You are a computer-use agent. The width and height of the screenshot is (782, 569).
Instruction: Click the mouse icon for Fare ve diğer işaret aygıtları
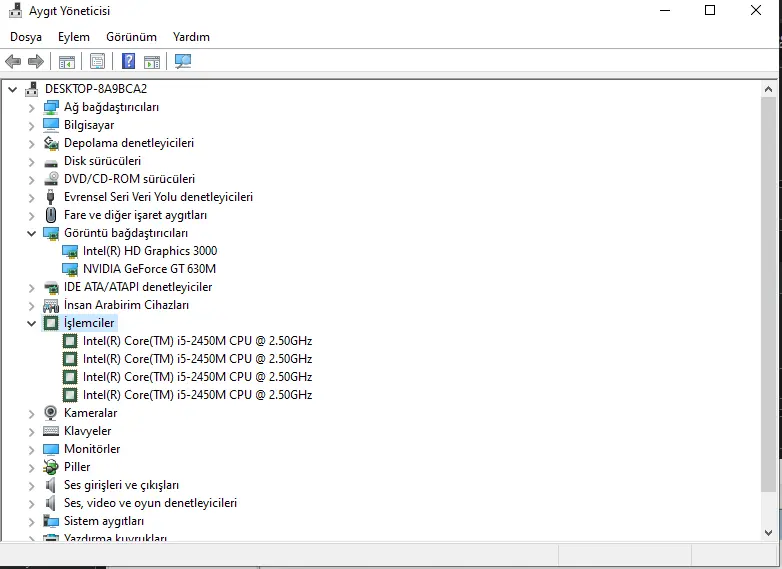(x=51, y=215)
